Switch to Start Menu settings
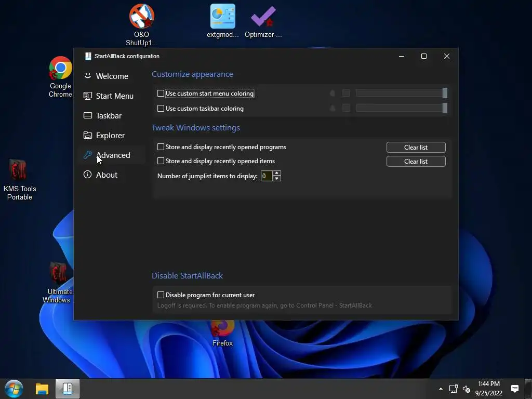Viewport: 532px width, 399px height. pyautogui.click(x=115, y=96)
